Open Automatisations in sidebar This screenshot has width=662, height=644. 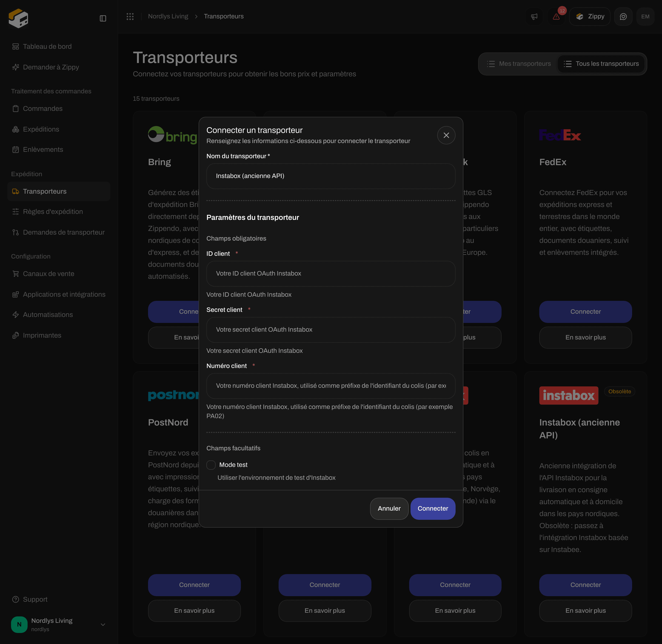(x=59, y=315)
